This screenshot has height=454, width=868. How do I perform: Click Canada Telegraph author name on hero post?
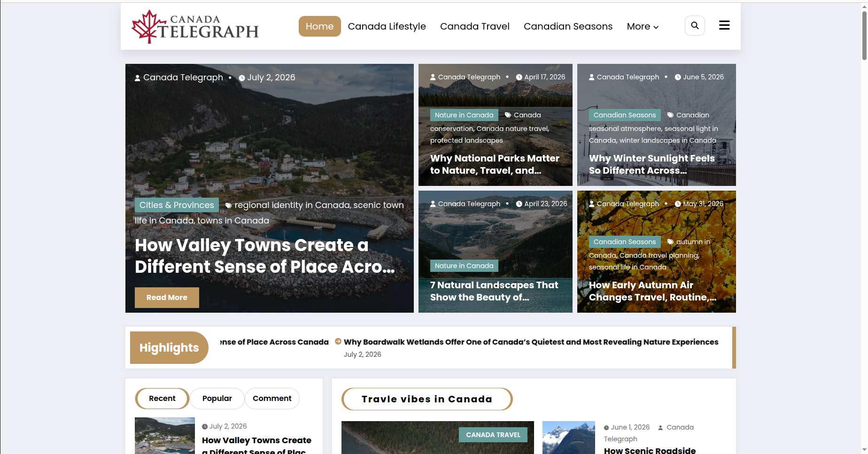coord(183,77)
